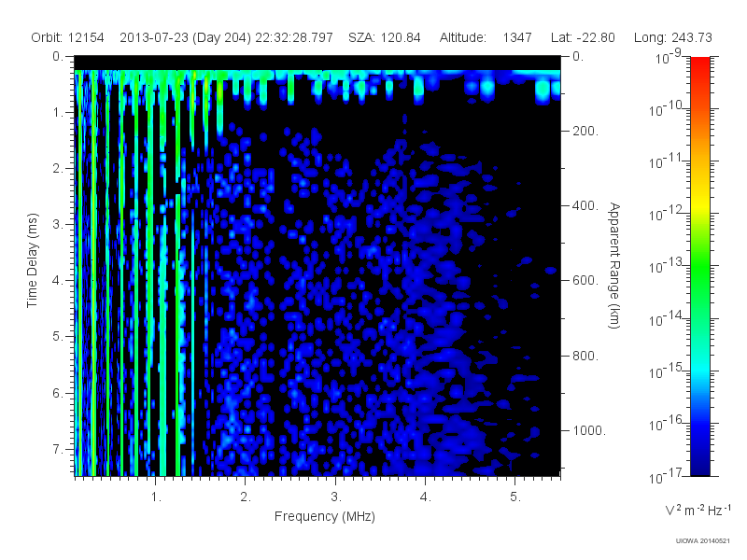This screenshot has width=747, height=560.
Task: Click the Orbit: 12154 header text
Action: 67,37
